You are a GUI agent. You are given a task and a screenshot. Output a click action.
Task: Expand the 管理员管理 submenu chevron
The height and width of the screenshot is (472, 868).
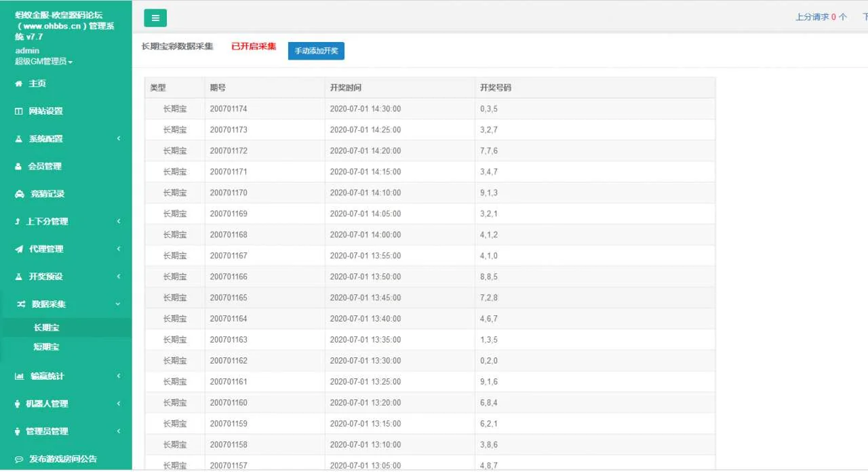pos(119,431)
